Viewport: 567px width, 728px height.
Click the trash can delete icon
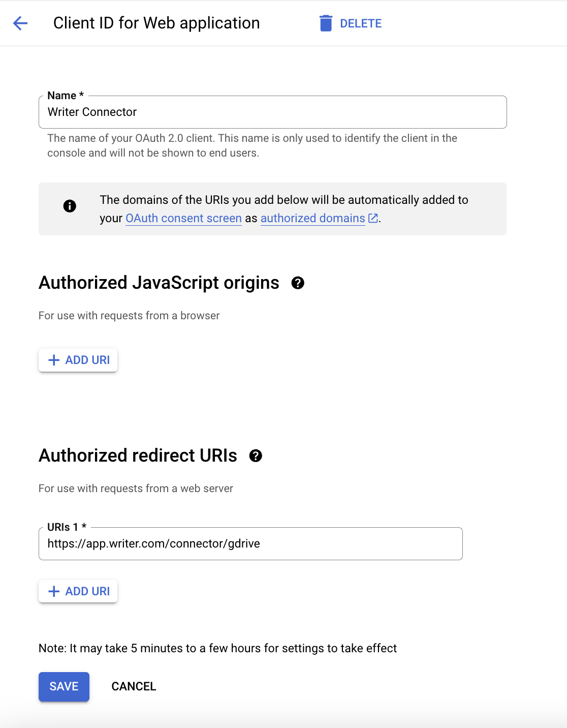click(326, 23)
